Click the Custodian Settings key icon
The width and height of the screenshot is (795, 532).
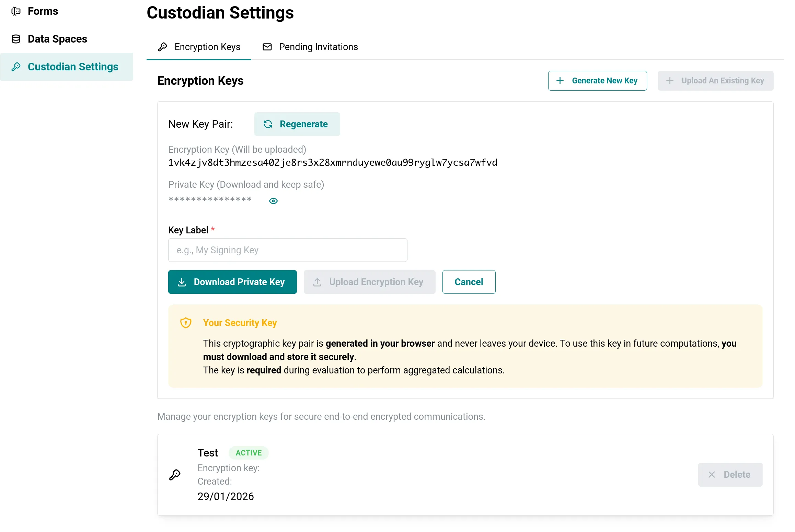coord(16,67)
